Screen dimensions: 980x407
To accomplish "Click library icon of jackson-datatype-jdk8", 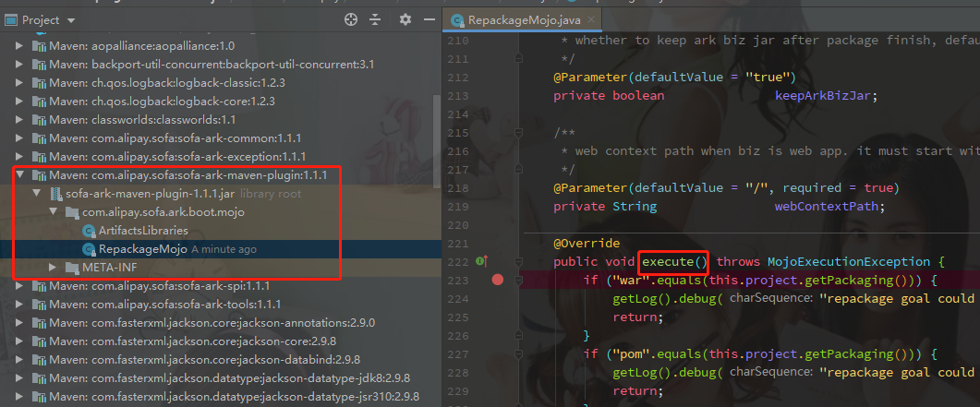I will pyautogui.click(x=39, y=379).
